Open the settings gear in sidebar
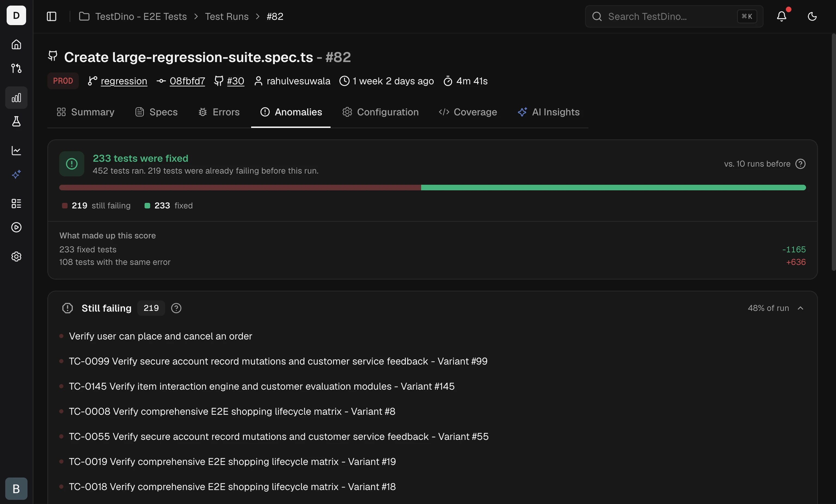 pyautogui.click(x=16, y=257)
